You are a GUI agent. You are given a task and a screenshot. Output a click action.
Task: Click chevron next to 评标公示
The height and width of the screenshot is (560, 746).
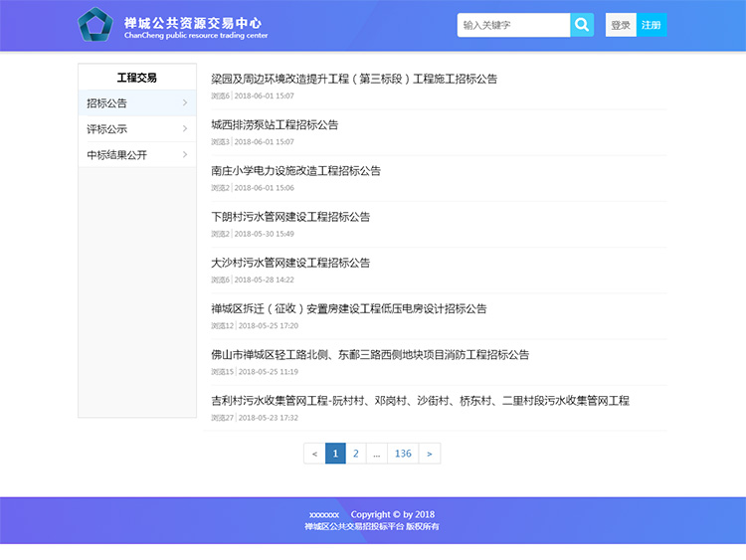point(185,128)
